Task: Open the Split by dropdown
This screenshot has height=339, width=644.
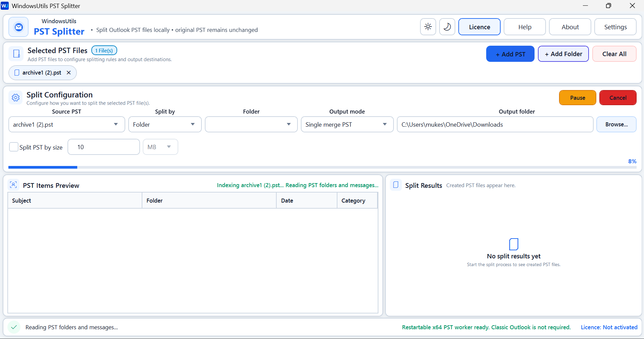Action: (x=165, y=124)
